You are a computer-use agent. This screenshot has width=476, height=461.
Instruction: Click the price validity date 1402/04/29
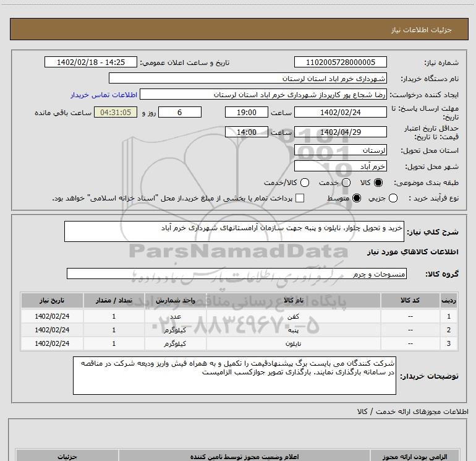[340, 132]
